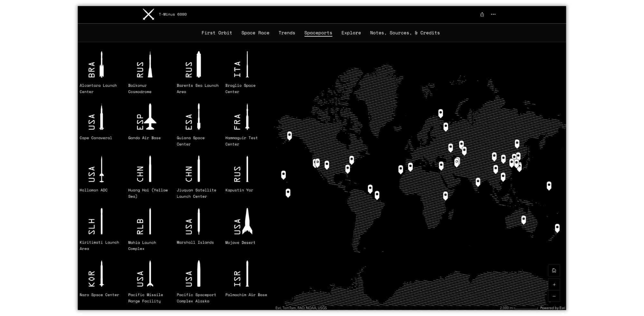Select the Cape Canaveral rocket icon
The height and width of the screenshot is (316, 644).
point(102,117)
